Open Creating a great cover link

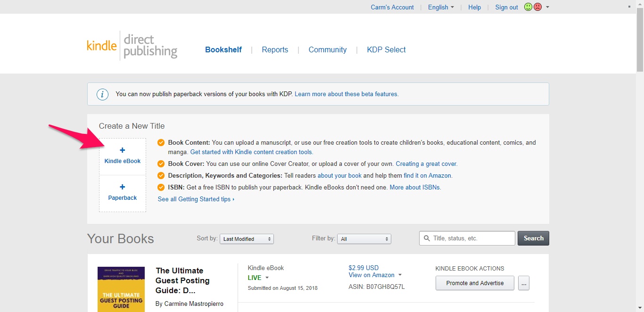pos(427,164)
